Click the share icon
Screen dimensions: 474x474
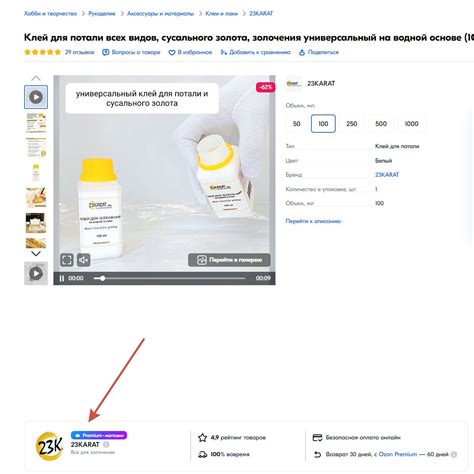(x=302, y=52)
